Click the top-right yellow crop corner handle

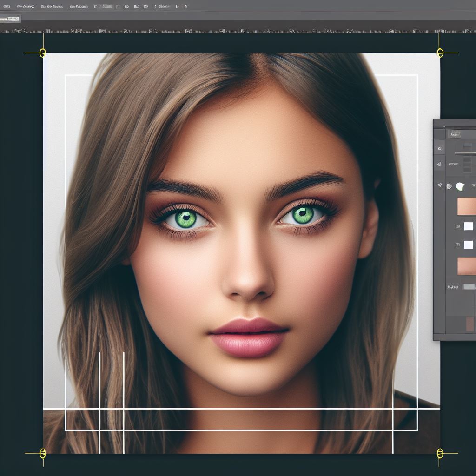(x=440, y=53)
